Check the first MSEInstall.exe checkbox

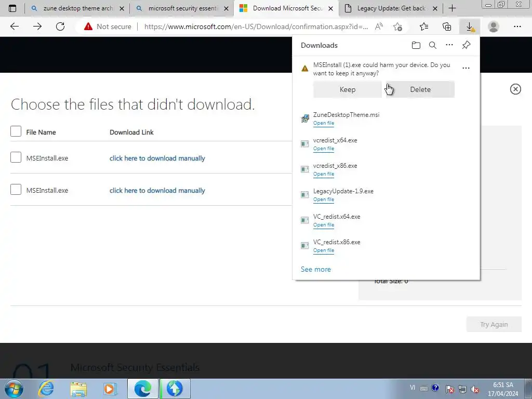pyautogui.click(x=16, y=157)
